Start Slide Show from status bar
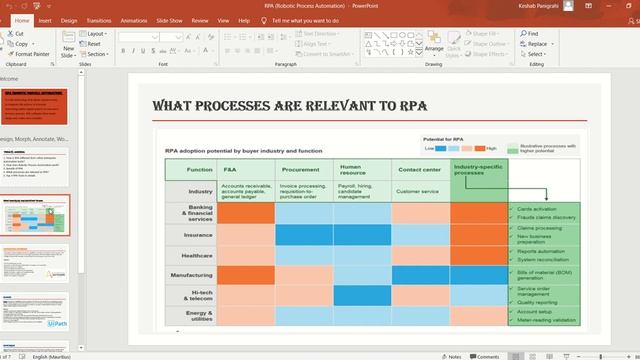The width and height of the screenshot is (640, 360). click(x=566, y=357)
